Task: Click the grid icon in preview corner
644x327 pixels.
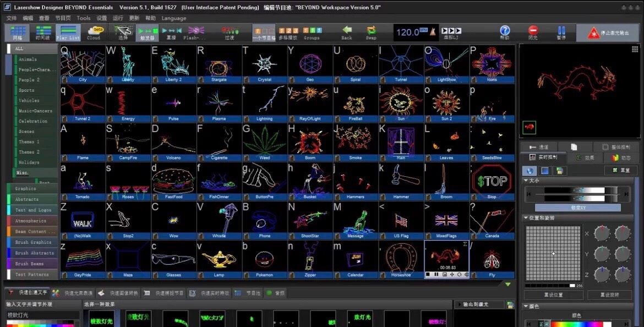Action: tap(635, 50)
